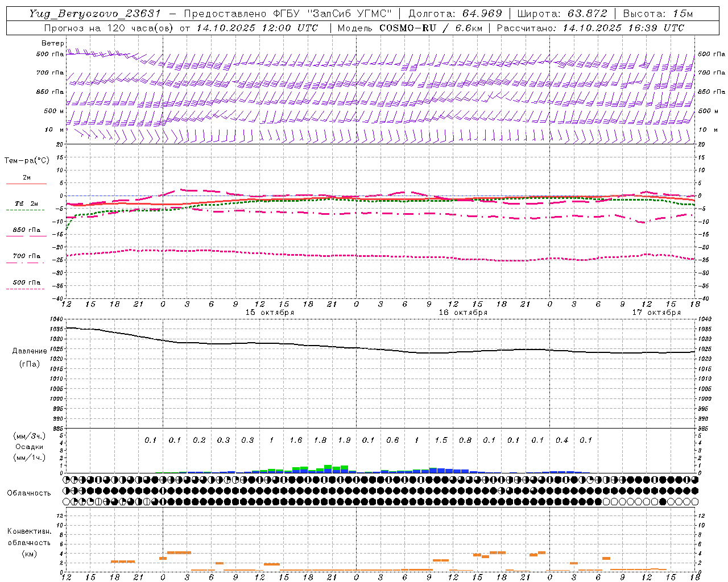Click the latitude value 63.872
Image resolution: width=728 pixels, height=582 pixels.
tap(586, 14)
